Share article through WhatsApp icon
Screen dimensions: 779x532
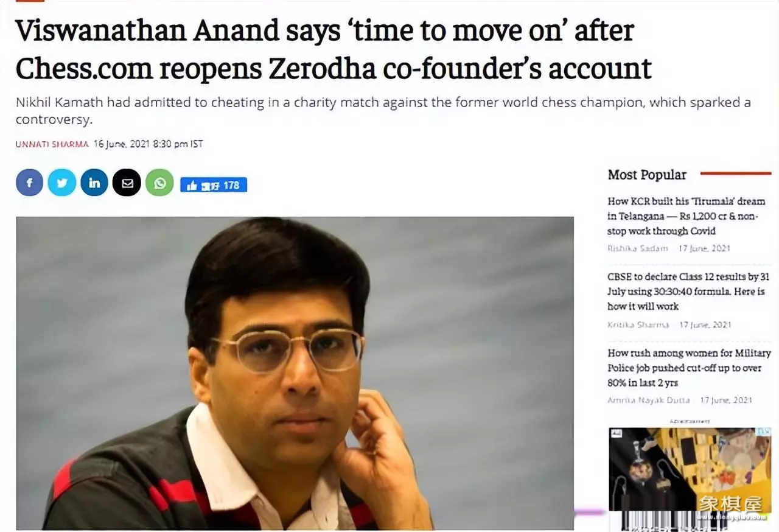[x=159, y=183]
